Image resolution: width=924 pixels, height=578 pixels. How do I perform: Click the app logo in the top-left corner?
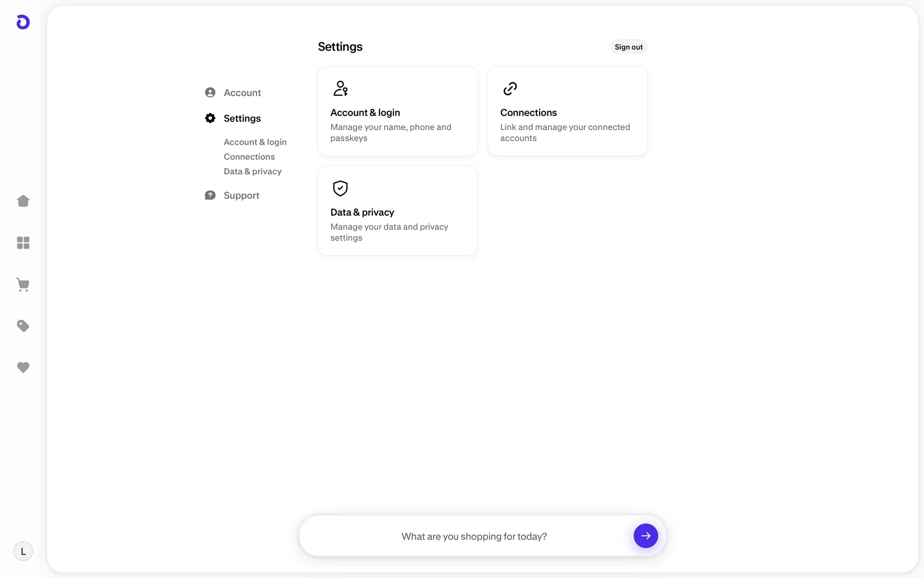[23, 22]
